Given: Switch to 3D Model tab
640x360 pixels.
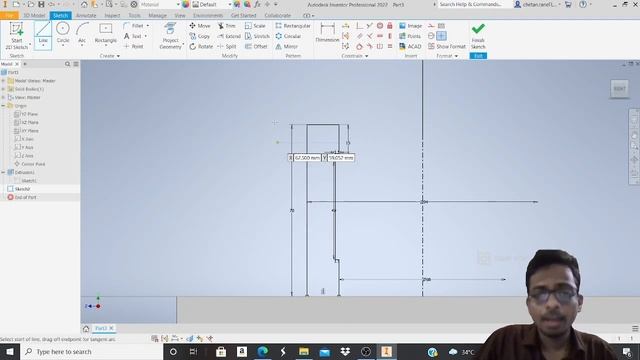Looking at the screenshot, I should tap(34, 16).
